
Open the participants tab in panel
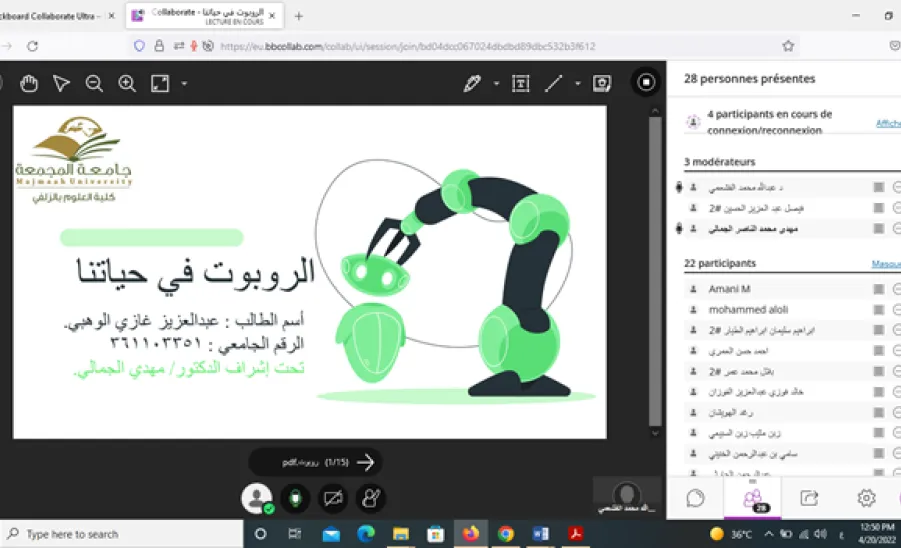tap(753, 499)
